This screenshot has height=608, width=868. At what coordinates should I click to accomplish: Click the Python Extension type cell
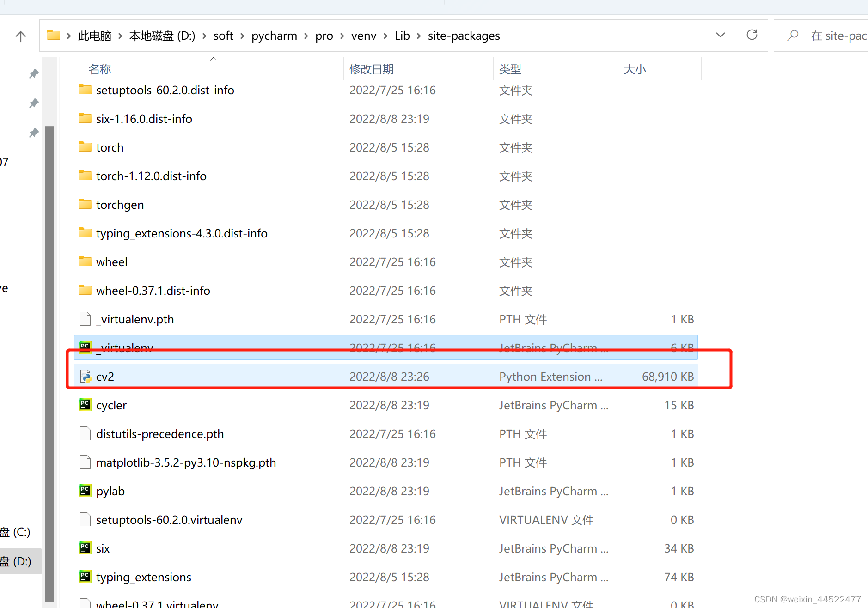(x=551, y=377)
